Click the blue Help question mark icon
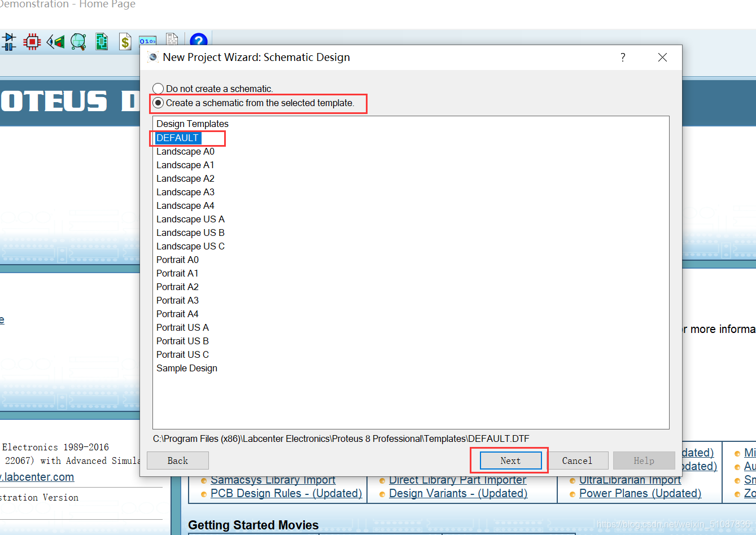Image resolution: width=756 pixels, height=535 pixels. coord(199,40)
